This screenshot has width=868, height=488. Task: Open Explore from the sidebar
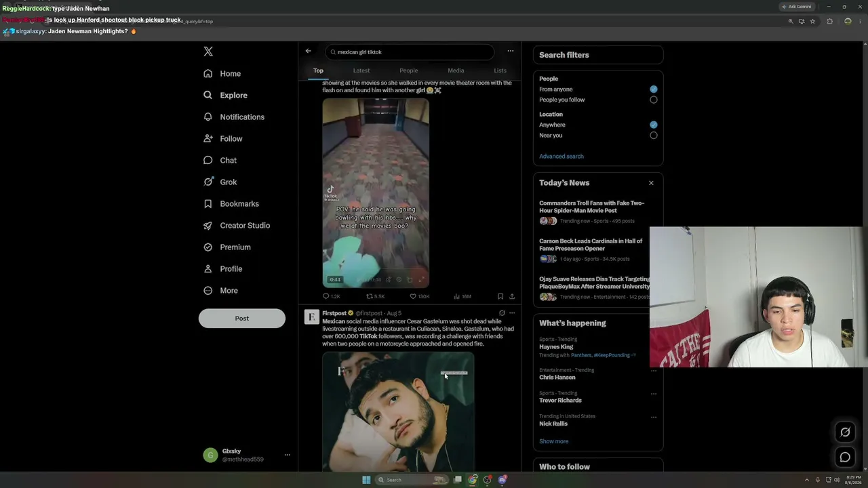point(225,95)
